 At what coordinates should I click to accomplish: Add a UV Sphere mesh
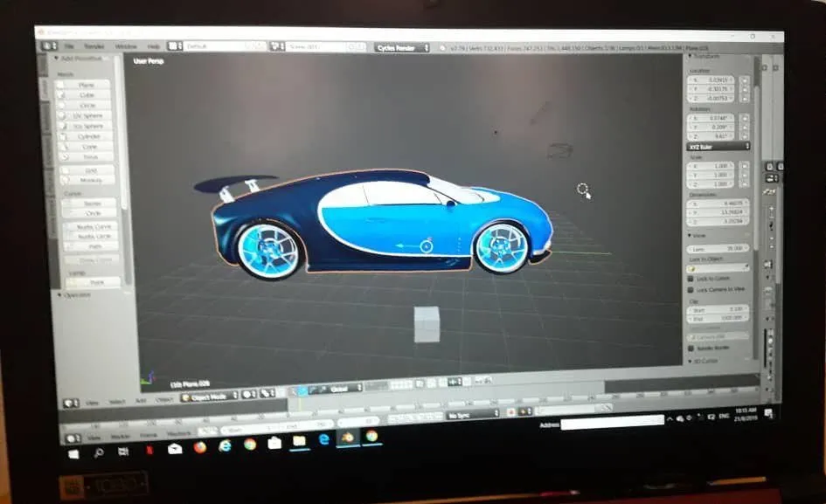(86, 115)
